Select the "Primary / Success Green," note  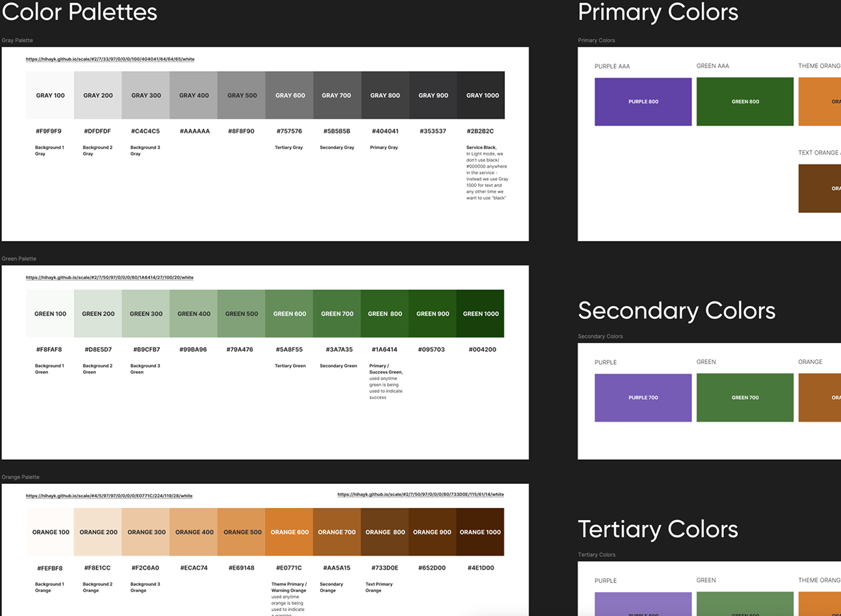(x=386, y=381)
